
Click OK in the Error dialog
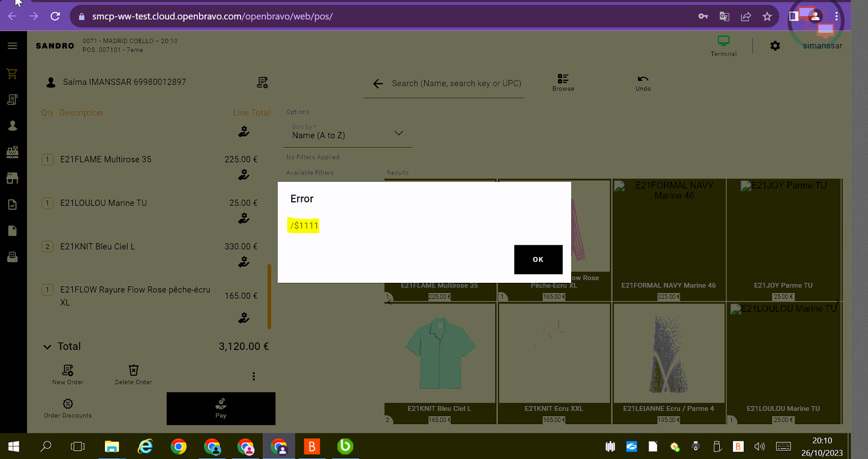pyautogui.click(x=538, y=259)
